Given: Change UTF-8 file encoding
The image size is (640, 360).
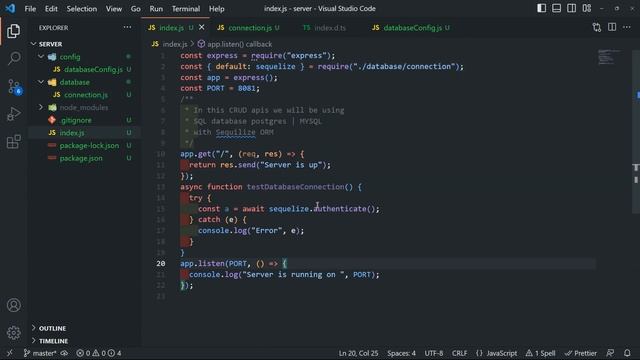Looking at the screenshot, I should [x=433, y=353].
